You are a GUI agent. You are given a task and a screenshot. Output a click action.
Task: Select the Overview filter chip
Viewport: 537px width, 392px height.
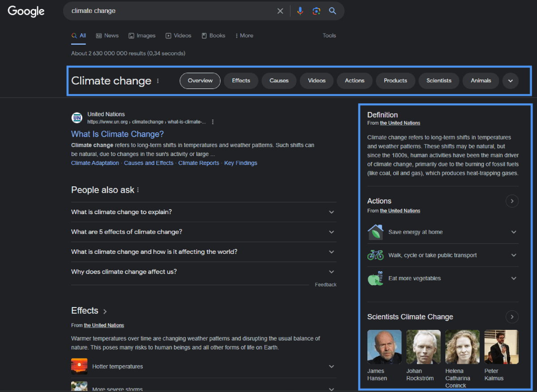click(200, 80)
